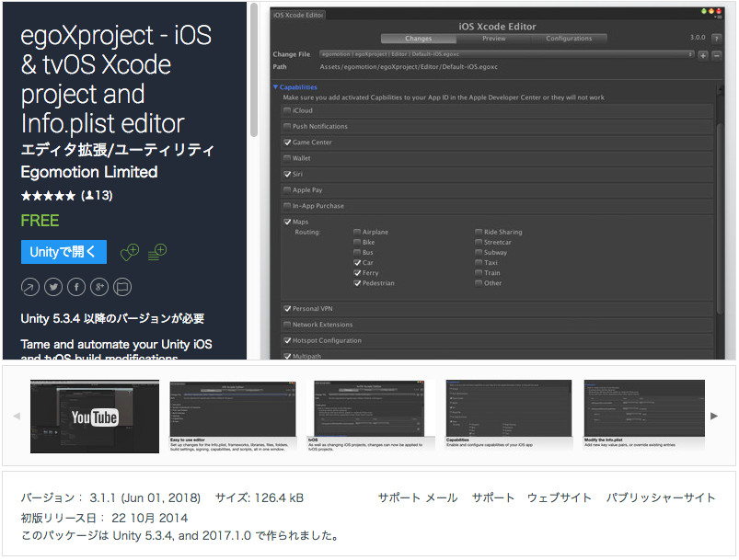Open the Change File dropdown
This screenshot has width=739, height=560.
[x=507, y=54]
